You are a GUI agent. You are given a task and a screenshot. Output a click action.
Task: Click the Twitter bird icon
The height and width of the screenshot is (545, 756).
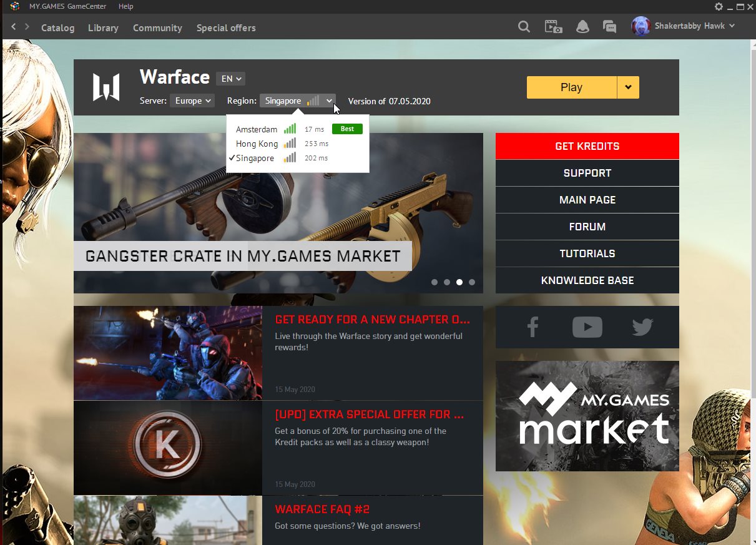tap(642, 327)
